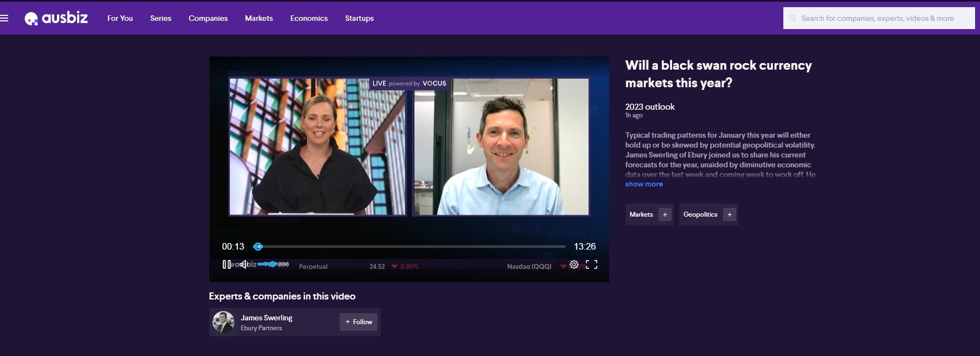
Task: Open the 2023 outlook series link
Action: coord(650,107)
